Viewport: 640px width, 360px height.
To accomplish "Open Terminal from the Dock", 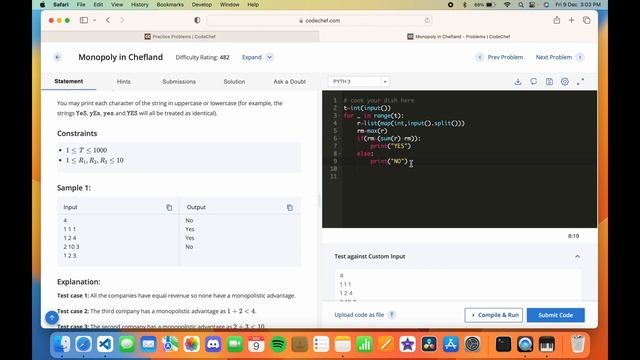I will [503, 344].
